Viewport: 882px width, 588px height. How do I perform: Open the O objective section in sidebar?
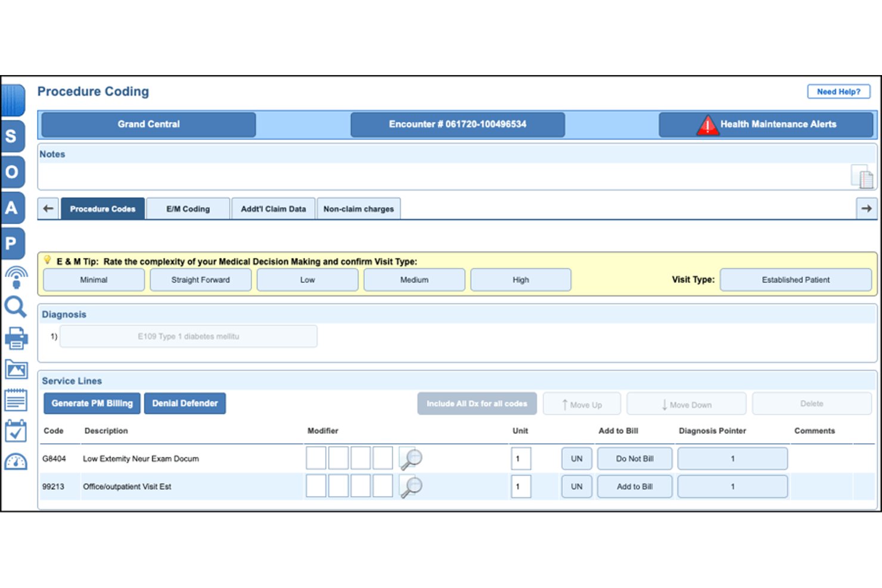tap(12, 172)
